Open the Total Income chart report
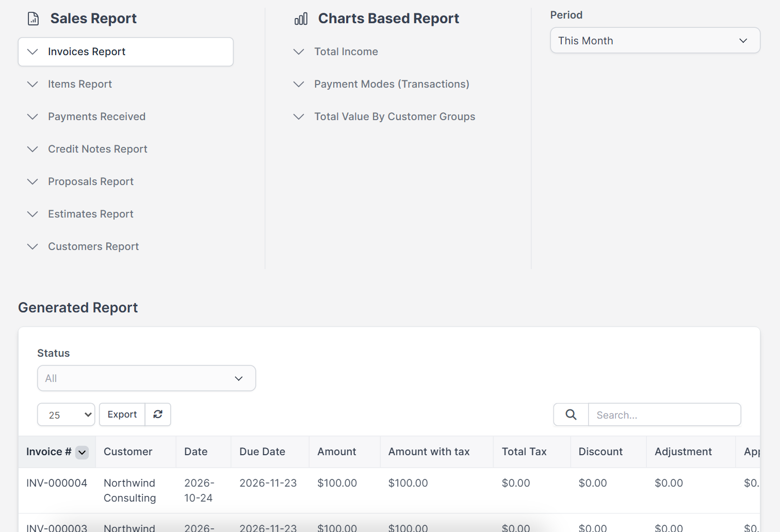The image size is (780, 532). 346,52
